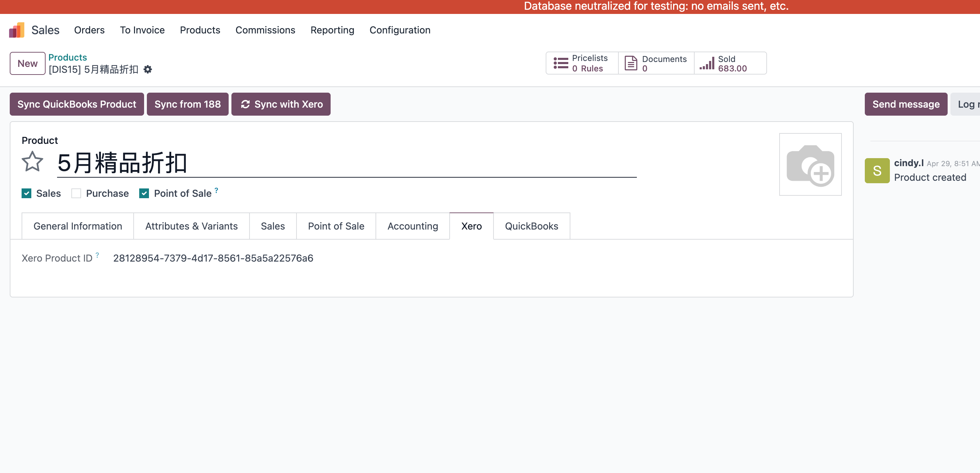The height and width of the screenshot is (473, 980).
Task: Click Sync QuickBooks Product button
Action: click(x=77, y=104)
